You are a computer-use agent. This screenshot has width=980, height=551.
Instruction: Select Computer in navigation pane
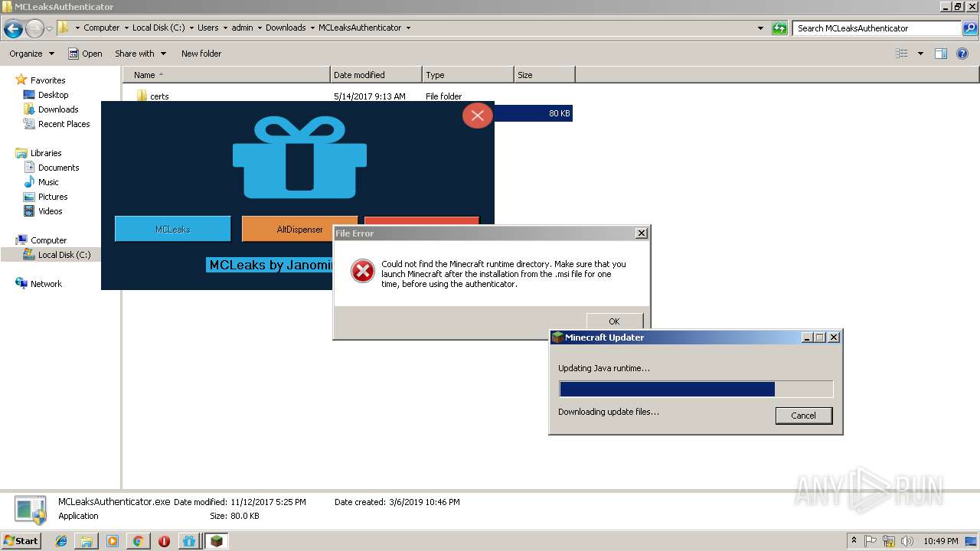click(48, 240)
